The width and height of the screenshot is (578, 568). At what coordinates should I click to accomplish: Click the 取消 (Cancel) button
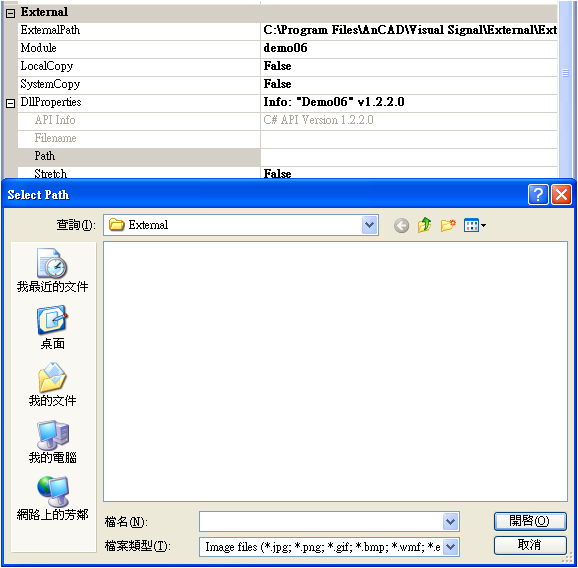pyautogui.click(x=530, y=545)
